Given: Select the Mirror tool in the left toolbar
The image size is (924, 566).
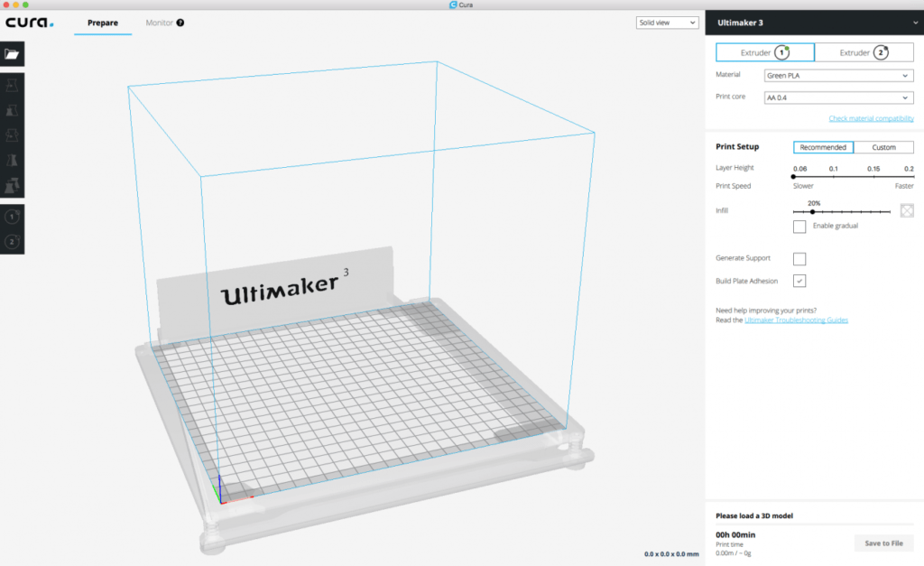Looking at the screenshot, I should (12, 160).
